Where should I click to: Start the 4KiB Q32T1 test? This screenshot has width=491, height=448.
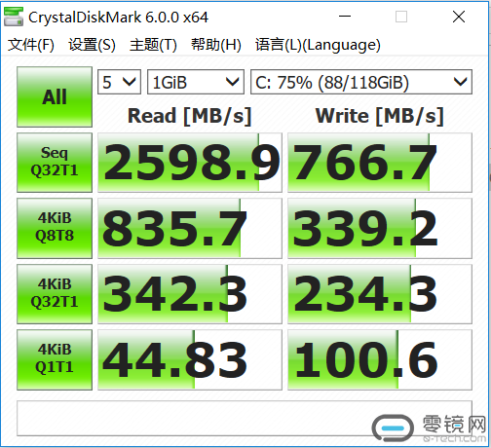point(55,294)
